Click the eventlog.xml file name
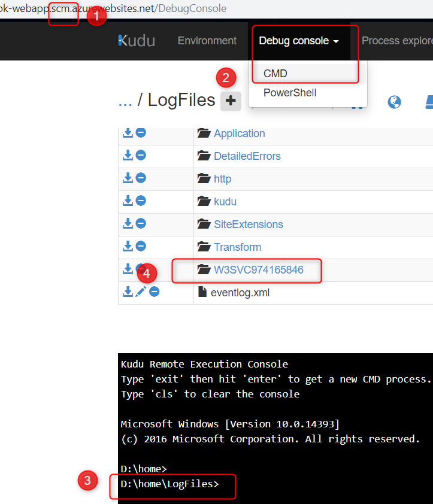The image size is (433, 504). coord(240,293)
